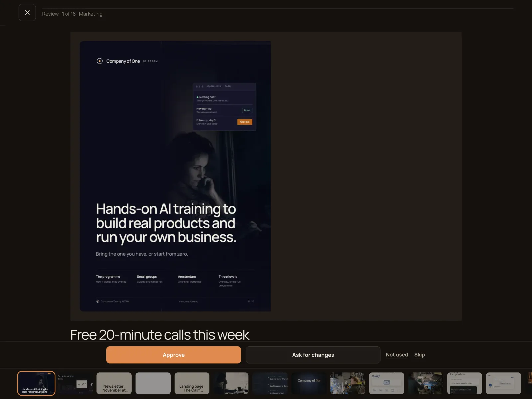
Task: Open the "So I write one line today" thumbnail
Action: 75,383
